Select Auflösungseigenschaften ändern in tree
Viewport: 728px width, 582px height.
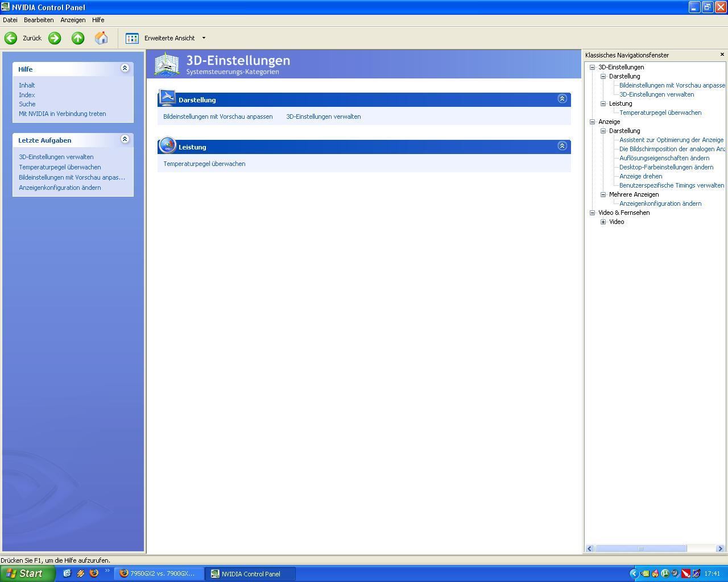click(664, 158)
